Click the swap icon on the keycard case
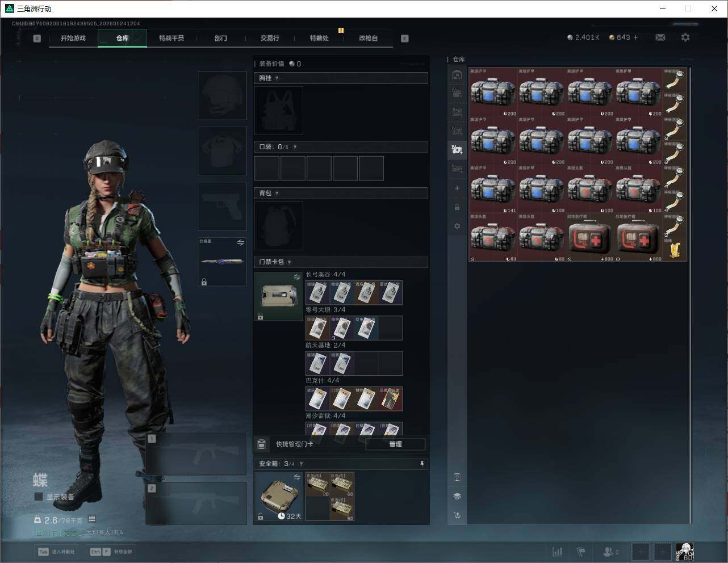The width and height of the screenshot is (728, 563). tap(297, 277)
